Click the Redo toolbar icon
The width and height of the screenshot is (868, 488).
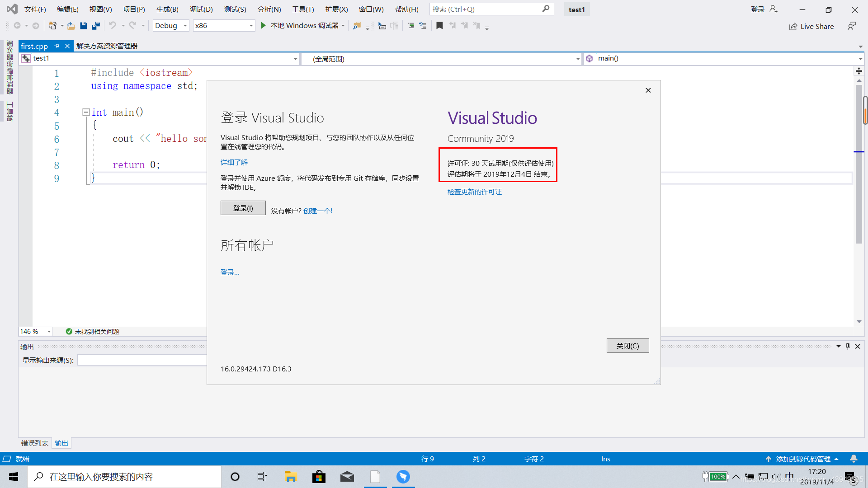pyautogui.click(x=132, y=25)
